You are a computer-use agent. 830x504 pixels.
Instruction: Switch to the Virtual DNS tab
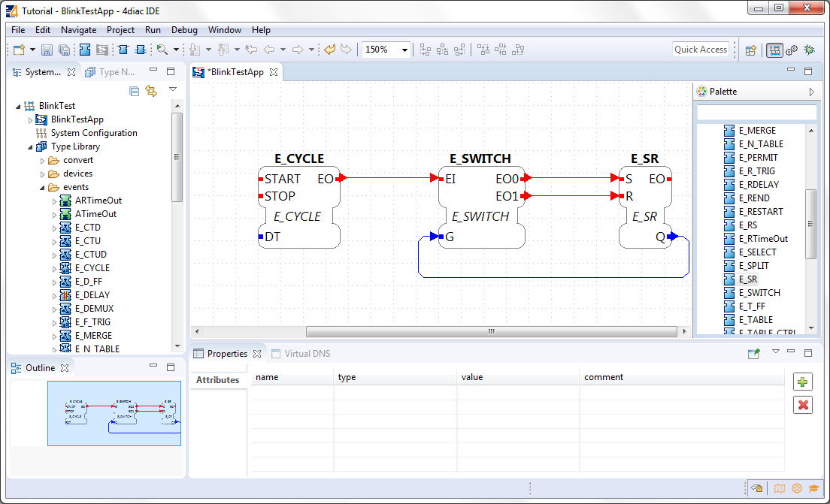point(306,354)
